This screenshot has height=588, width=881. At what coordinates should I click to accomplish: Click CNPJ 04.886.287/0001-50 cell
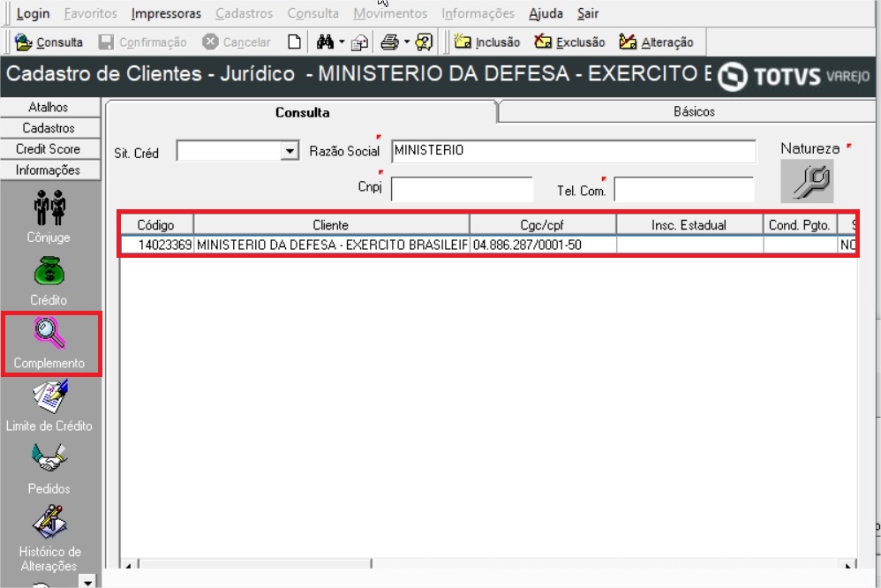543,245
